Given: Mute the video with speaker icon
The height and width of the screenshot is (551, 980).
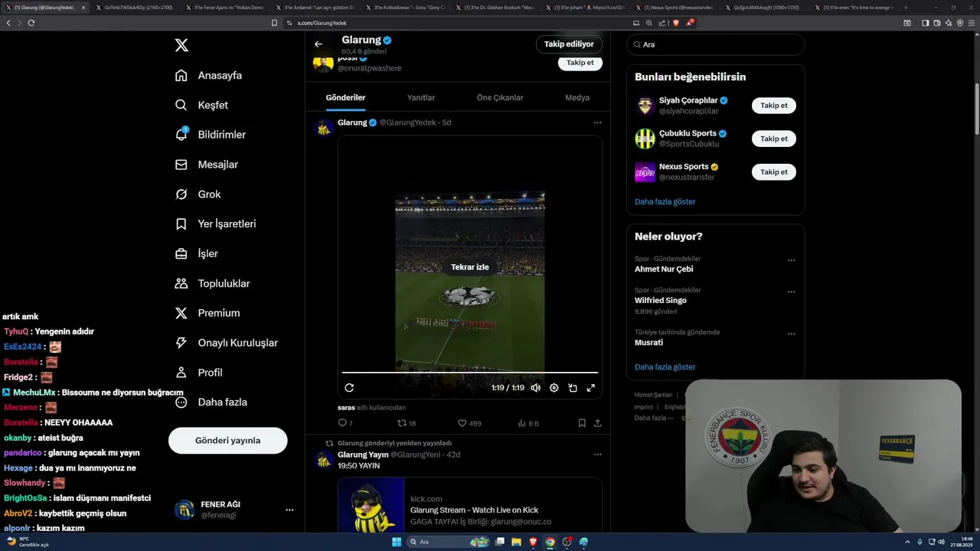Looking at the screenshot, I should click(535, 388).
